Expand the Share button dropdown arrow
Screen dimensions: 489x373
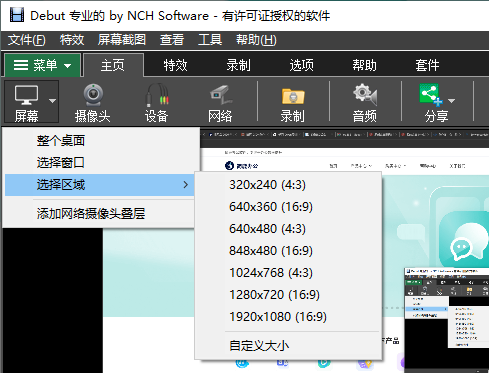pos(451,100)
